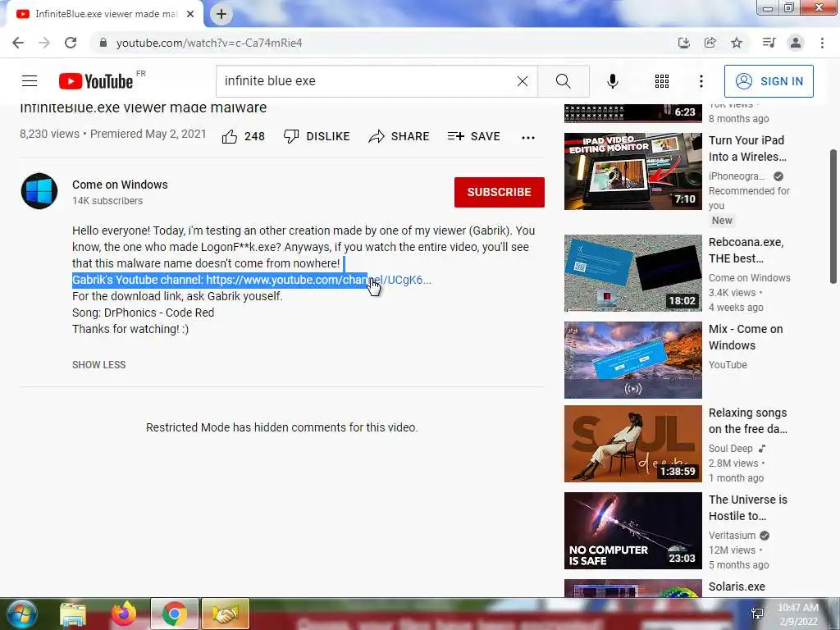The width and height of the screenshot is (840, 630).
Task: Open handshake app in taskbar
Action: click(226, 614)
